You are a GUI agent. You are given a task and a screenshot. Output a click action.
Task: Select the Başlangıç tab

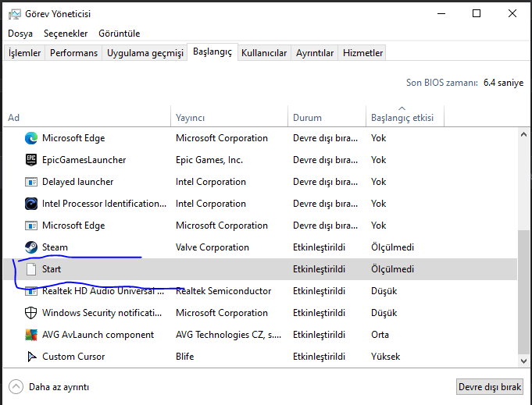pyautogui.click(x=212, y=52)
